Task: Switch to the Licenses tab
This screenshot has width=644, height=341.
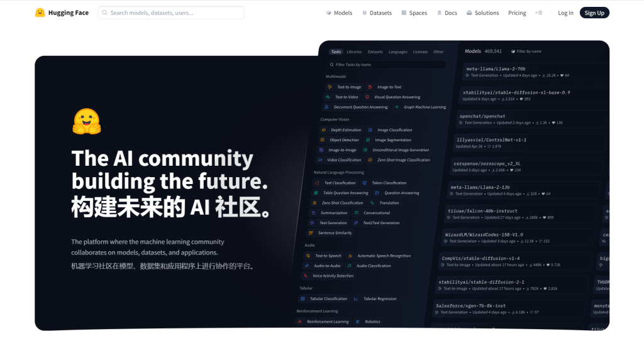Action: (x=420, y=51)
